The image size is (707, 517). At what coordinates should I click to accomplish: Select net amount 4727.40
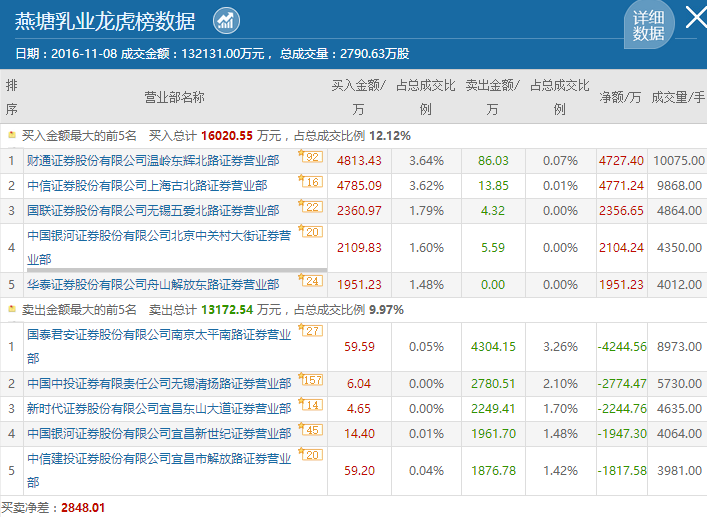click(x=621, y=161)
